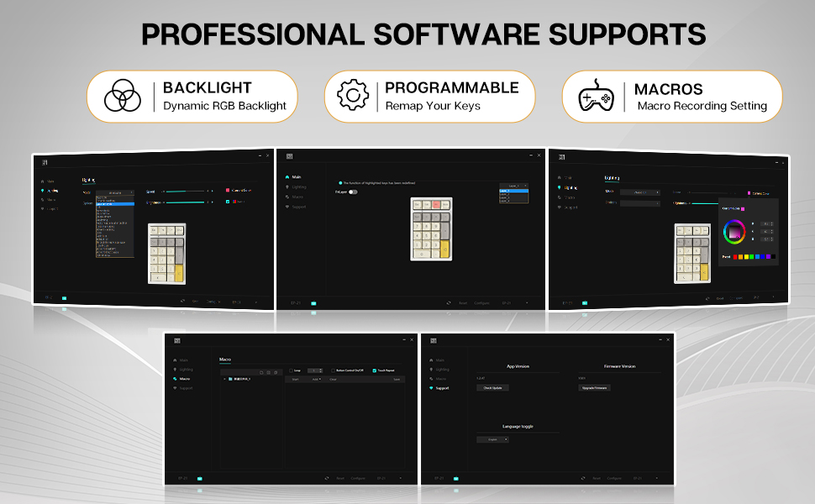Click Lighting bulb icon in Macro window sidebar

[175, 370]
